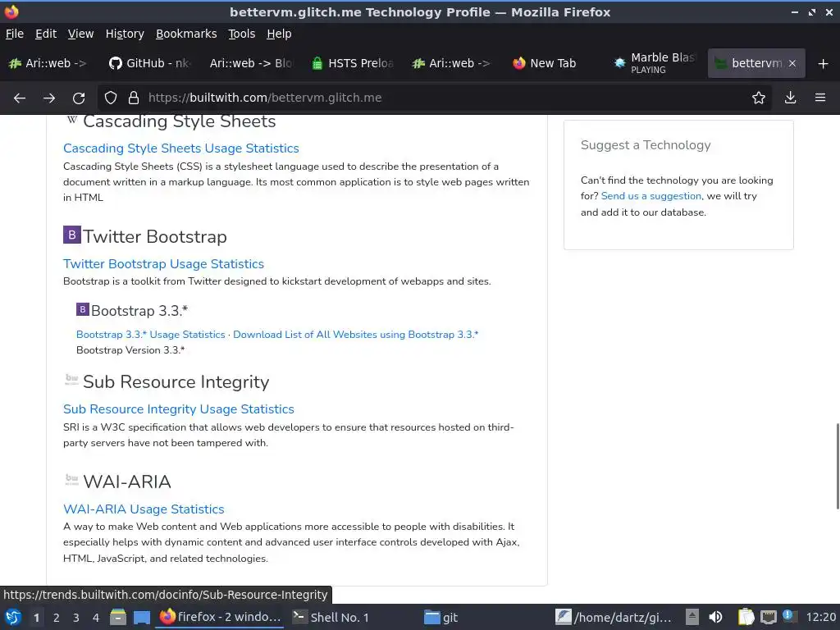Switch to the Ari::web -> Blog tab
840x630 pixels.
point(251,63)
